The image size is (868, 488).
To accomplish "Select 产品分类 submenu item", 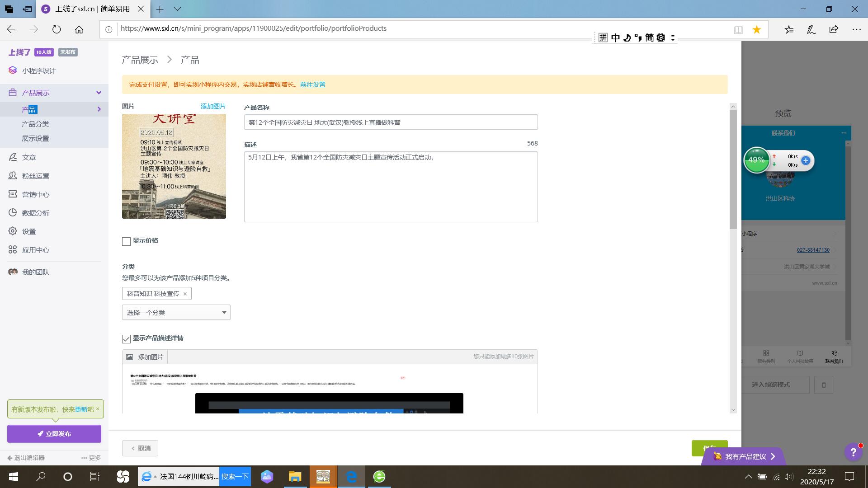I will (35, 124).
